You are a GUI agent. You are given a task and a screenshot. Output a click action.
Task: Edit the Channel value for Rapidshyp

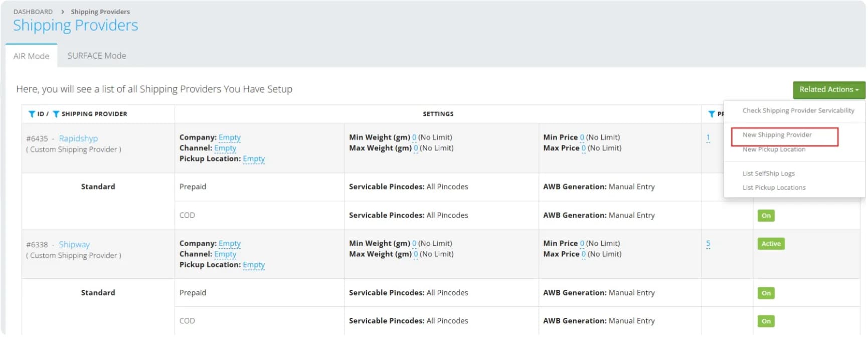(225, 148)
